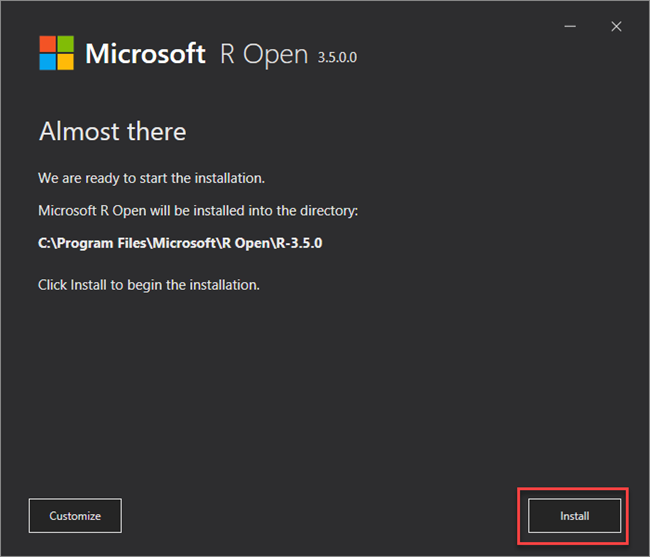Open the Customize installation options
Viewport: 650px width, 557px height.
75,516
